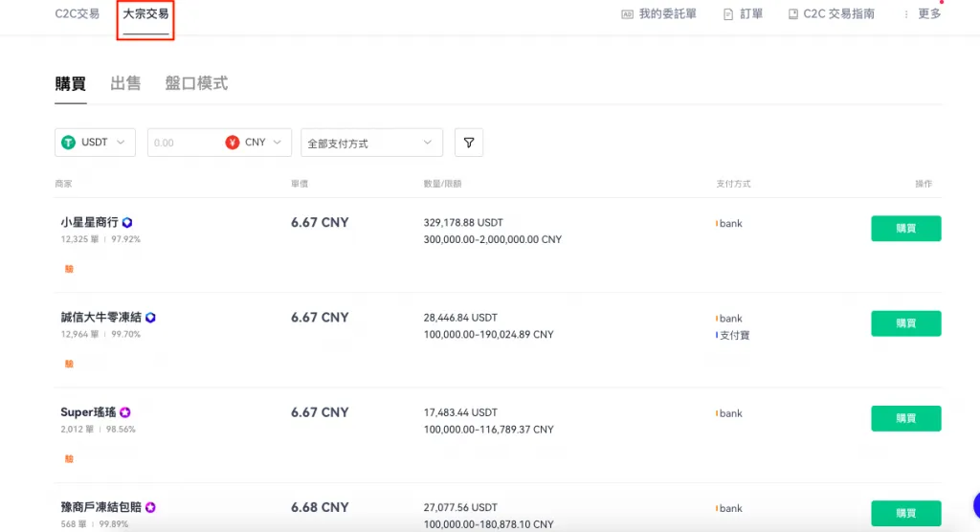
Task: Switch to 盤口模式 tab
Action: click(x=196, y=84)
